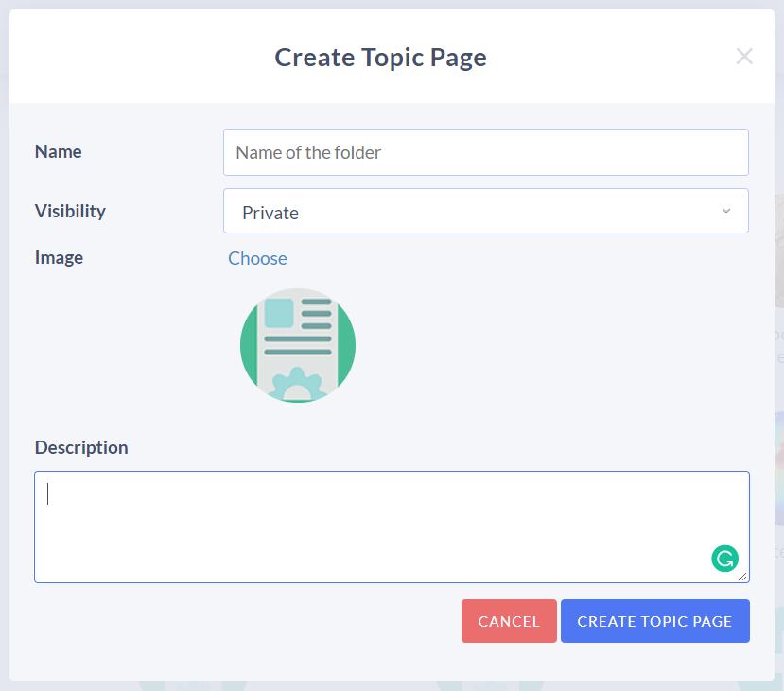The height and width of the screenshot is (691, 784).
Task: Click the X to dismiss the dialog
Action: [x=744, y=57]
